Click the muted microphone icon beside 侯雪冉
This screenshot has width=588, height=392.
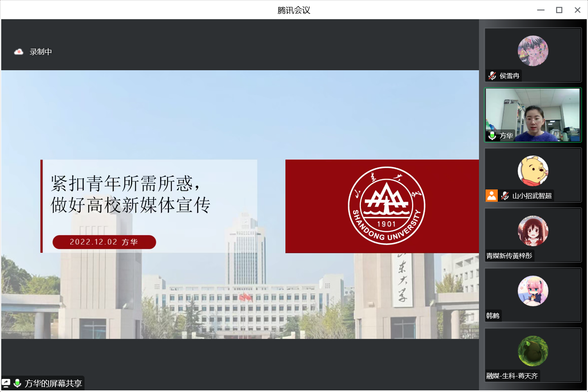click(x=492, y=76)
